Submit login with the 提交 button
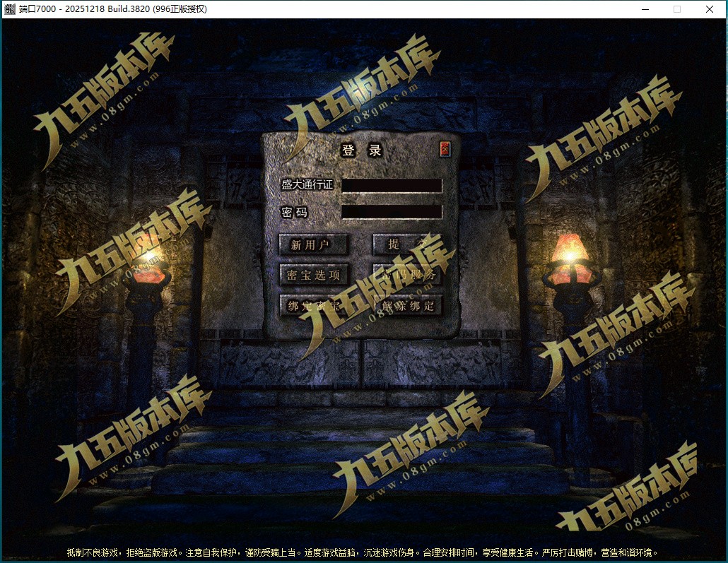The height and width of the screenshot is (563, 728). click(x=406, y=244)
